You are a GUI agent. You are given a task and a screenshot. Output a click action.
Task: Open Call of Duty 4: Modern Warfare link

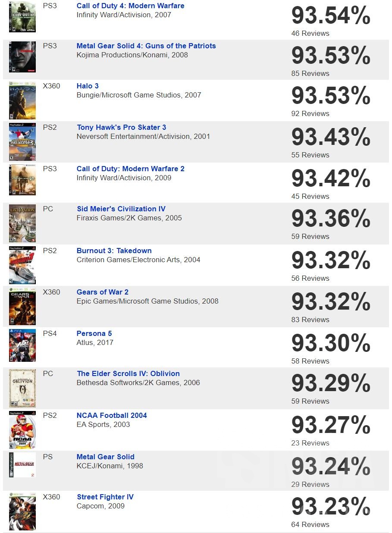click(x=130, y=6)
